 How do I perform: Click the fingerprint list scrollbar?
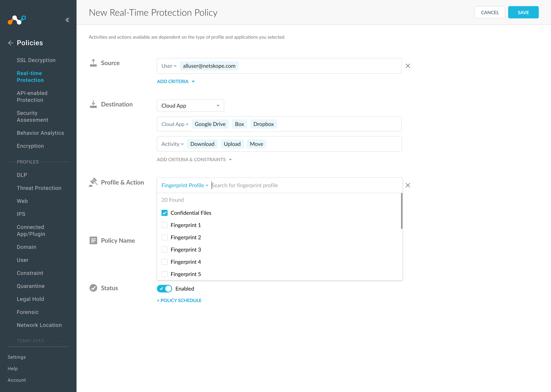pos(402,211)
